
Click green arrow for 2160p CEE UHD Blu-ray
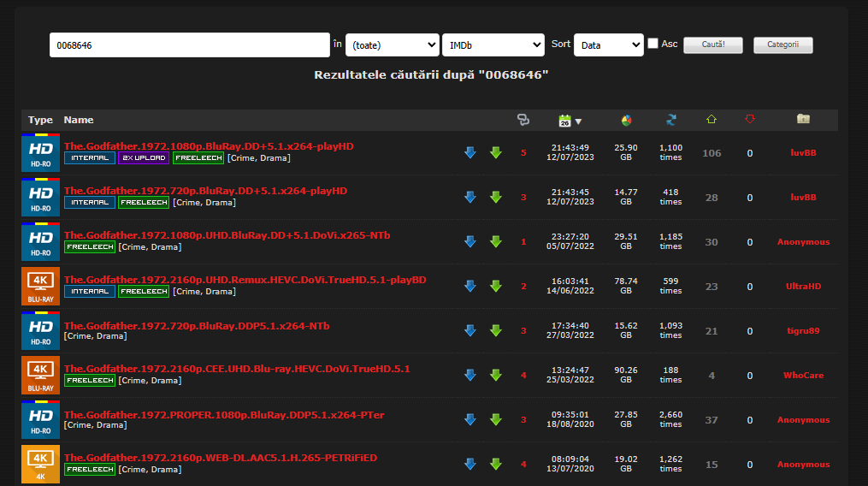click(x=496, y=375)
